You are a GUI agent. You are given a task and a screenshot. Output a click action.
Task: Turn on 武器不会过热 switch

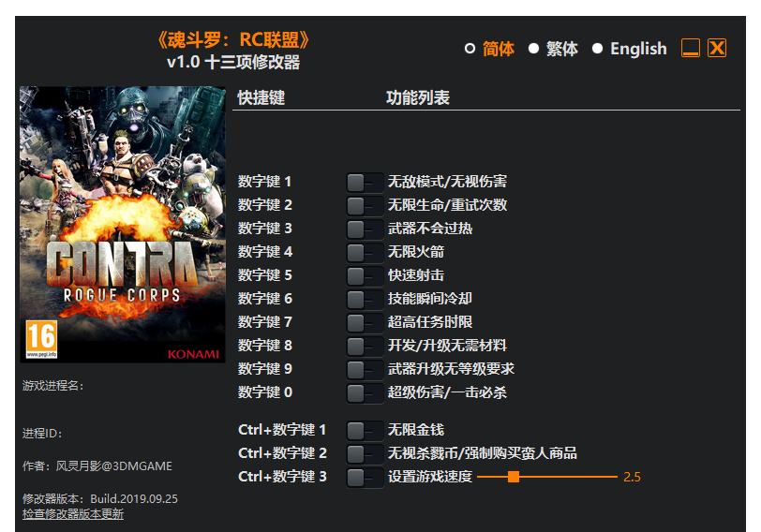pos(365,229)
